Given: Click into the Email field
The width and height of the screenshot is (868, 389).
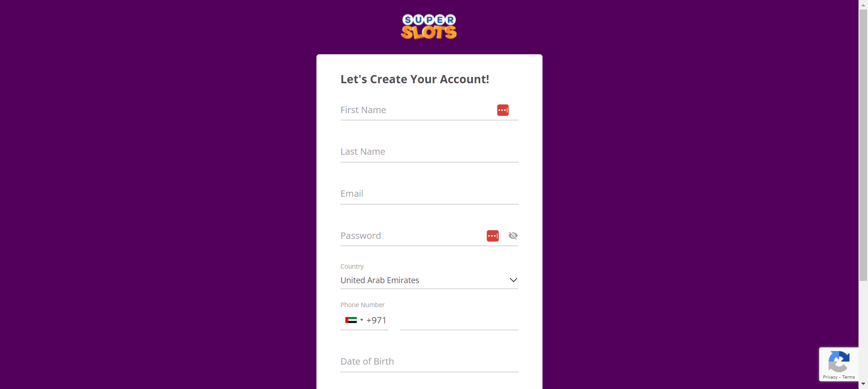Looking at the screenshot, I should tap(429, 194).
